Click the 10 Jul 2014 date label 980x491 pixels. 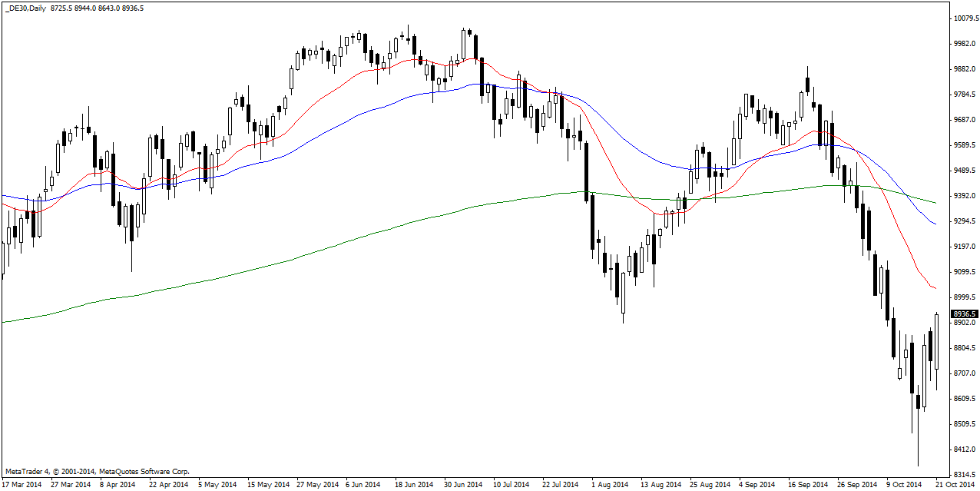tap(512, 485)
